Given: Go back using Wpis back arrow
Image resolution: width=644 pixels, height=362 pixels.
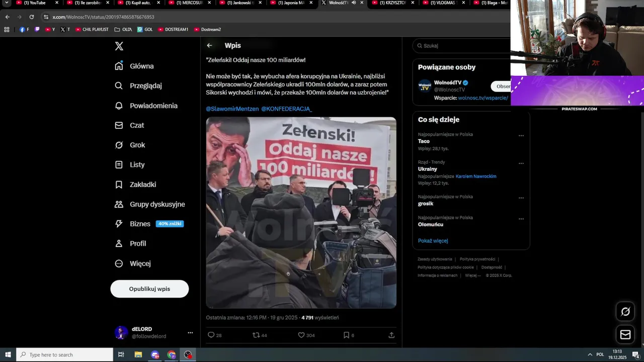Looking at the screenshot, I should point(209,45).
